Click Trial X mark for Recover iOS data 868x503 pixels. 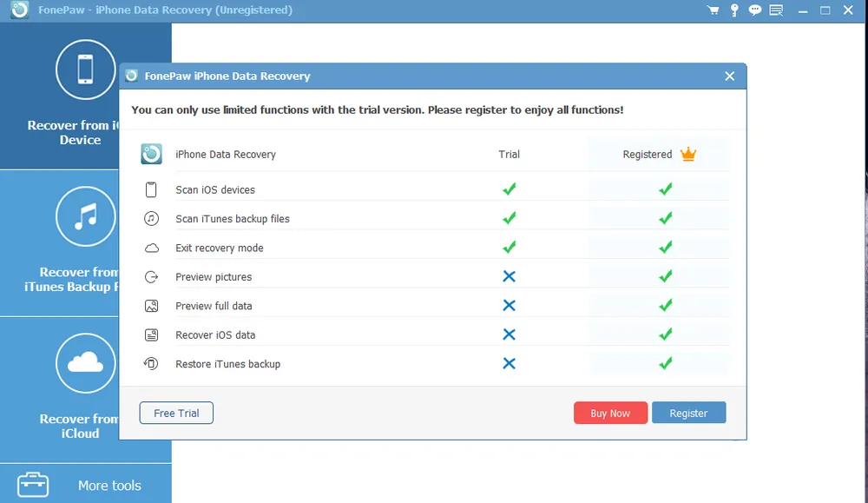point(510,334)
